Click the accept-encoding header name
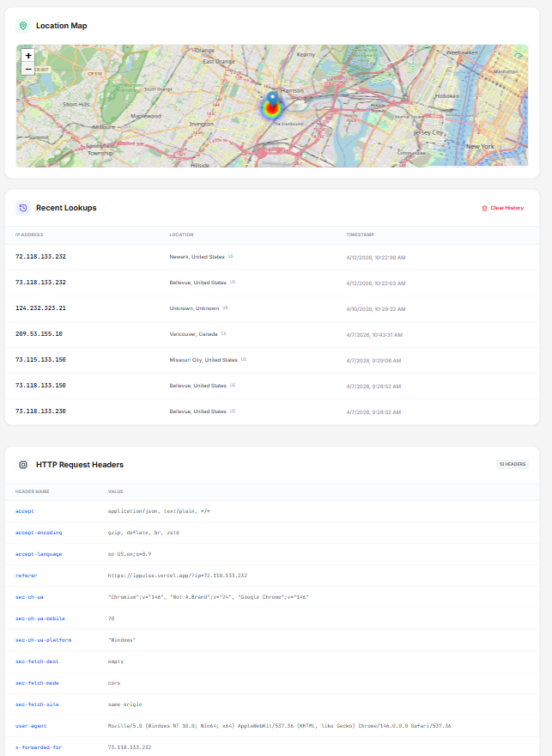 (39, 533)
